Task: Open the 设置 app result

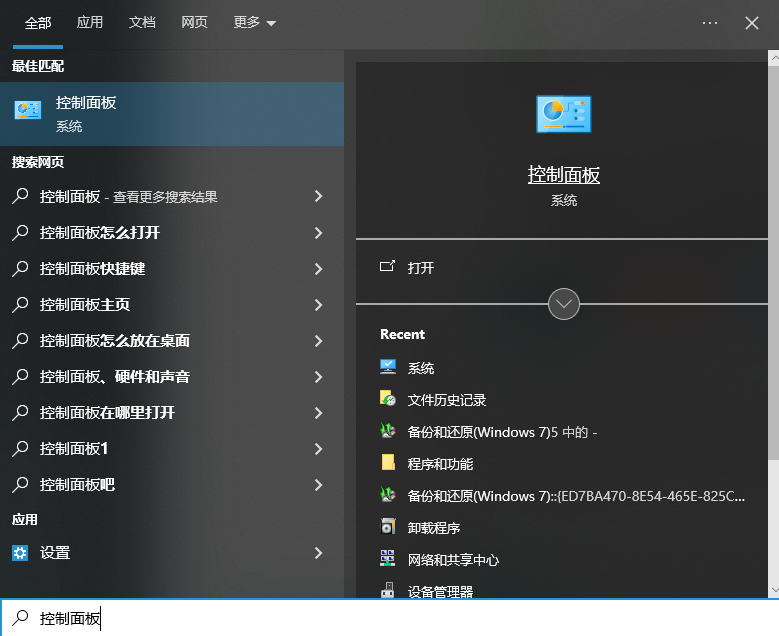Action: coord(172,553)
